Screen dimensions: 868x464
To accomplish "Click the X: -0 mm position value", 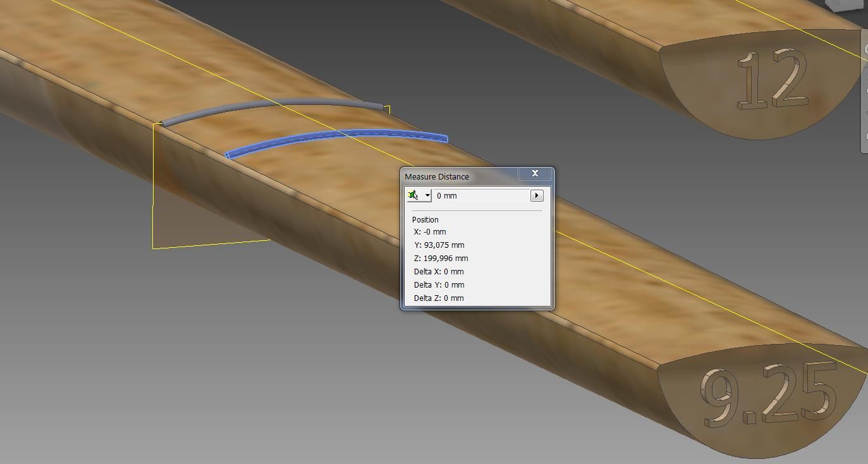I will click(430, 231).
